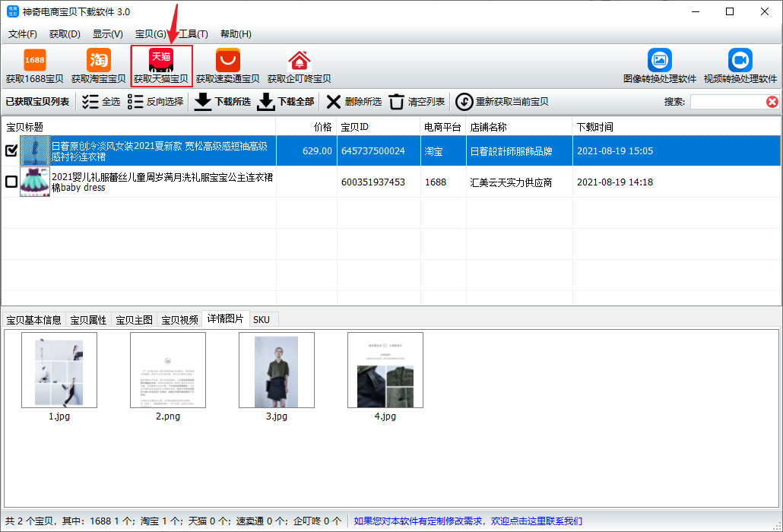
Task: Click status bar item count summary
Action: click(x=173, y=521)
